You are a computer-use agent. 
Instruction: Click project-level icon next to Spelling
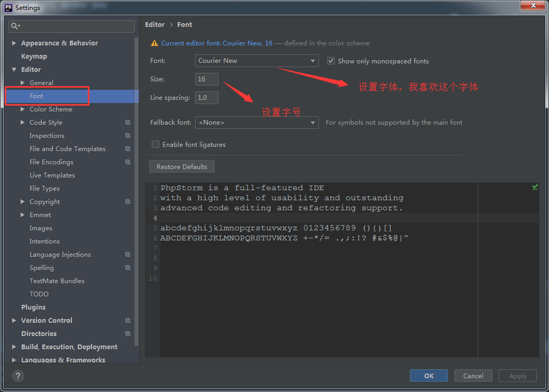coord(127,268)
